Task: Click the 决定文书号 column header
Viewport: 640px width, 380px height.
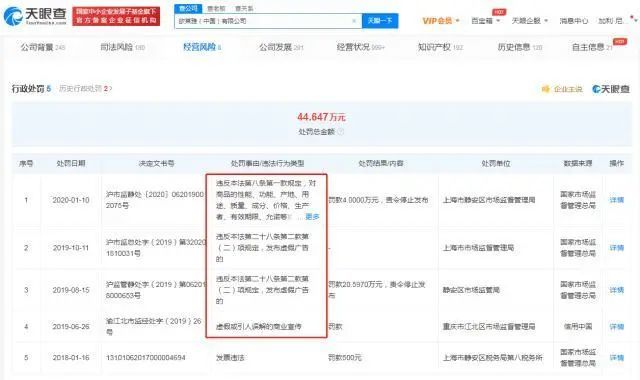Action: click(156, 163)
